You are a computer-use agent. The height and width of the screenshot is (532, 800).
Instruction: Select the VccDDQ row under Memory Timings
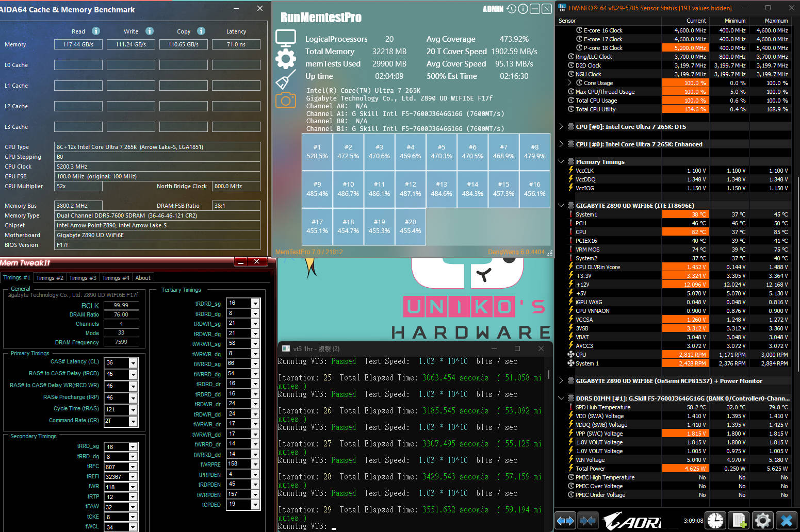tap(674, 179)
